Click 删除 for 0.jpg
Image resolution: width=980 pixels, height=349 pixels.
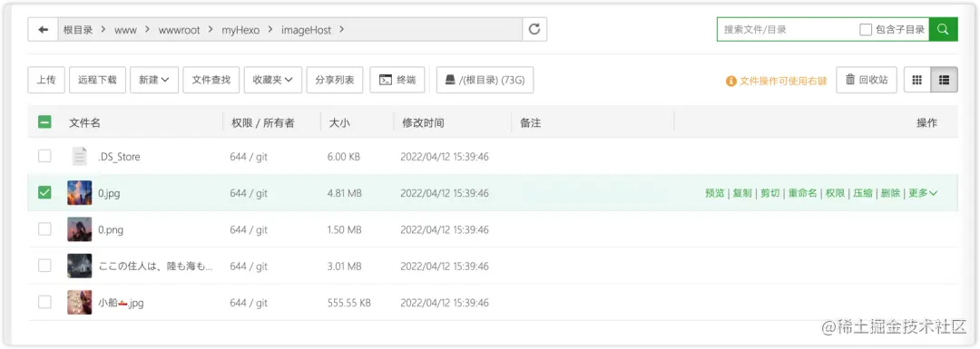891,193
